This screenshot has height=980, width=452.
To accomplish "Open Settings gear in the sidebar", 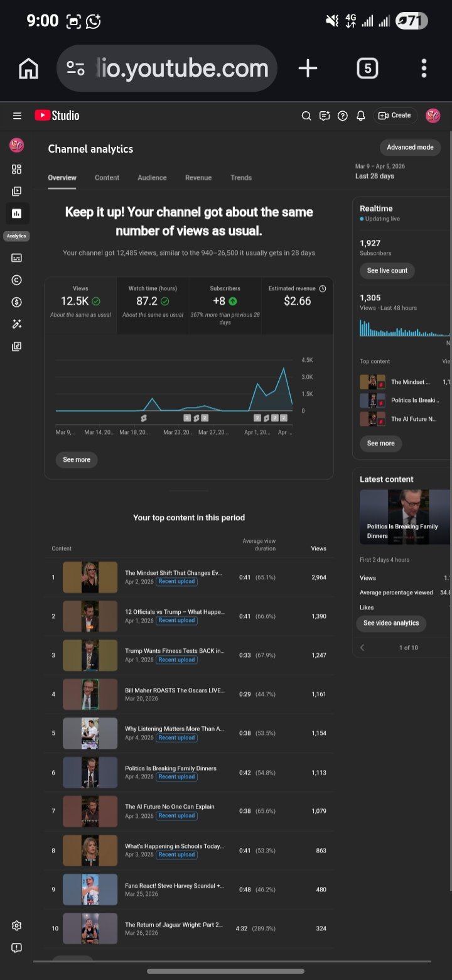I will click(17, 925).
